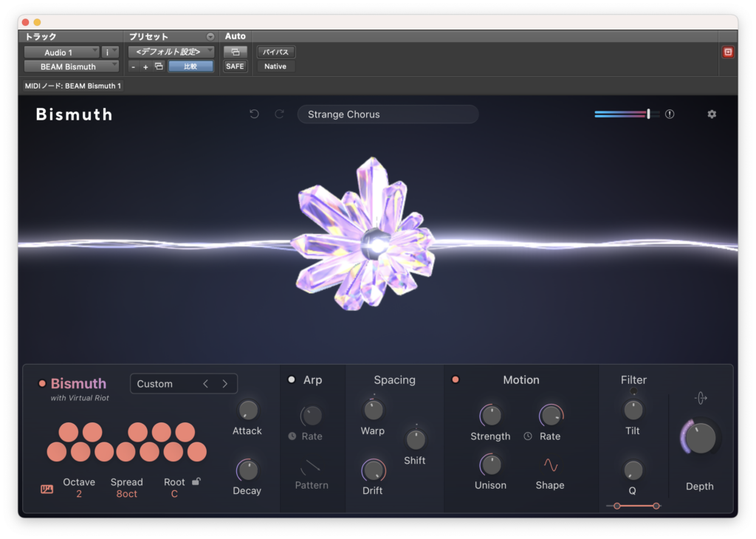This screenshot has width=756, height=539.
Task: Click the Filter Tilt knob
Action: (x=633, y=411)
